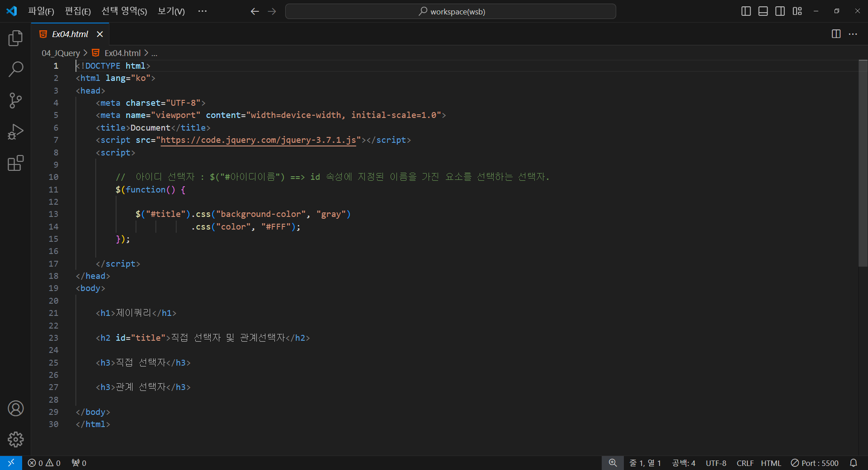Click 줄 1, 열 1 cursor position

tap(645, 463)
